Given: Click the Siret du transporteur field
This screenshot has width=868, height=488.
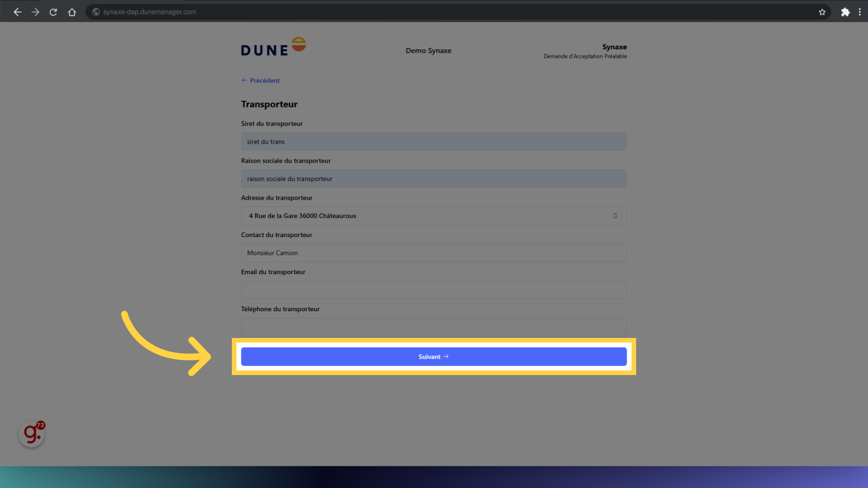Looking at the screenshot, I should pos(433,142).
